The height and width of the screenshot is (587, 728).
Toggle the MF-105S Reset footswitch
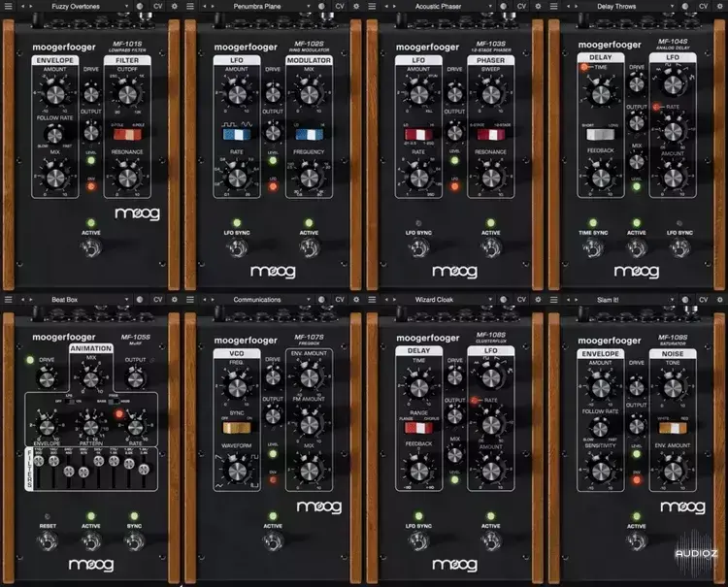pyautogui.click(x=48, y=541)
